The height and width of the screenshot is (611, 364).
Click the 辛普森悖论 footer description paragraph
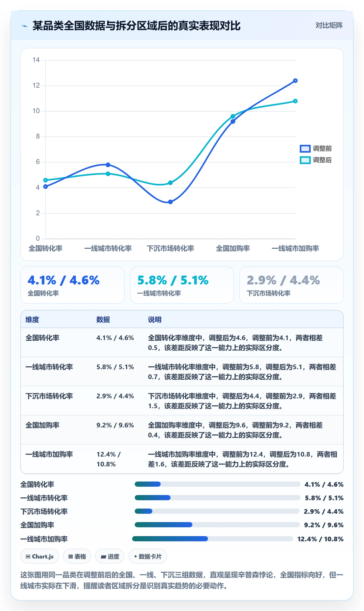pos(182,580)
